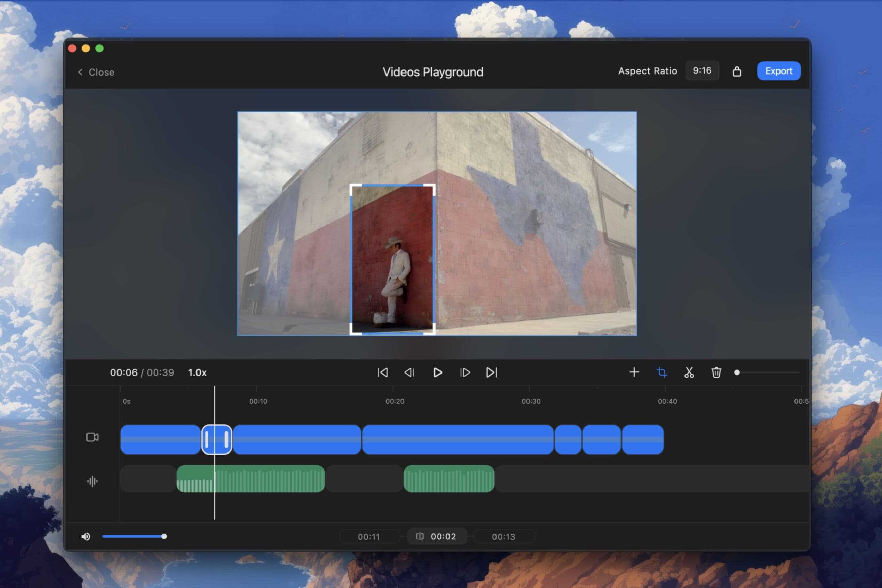Delete selected clip with trash icon

point(716,372)
